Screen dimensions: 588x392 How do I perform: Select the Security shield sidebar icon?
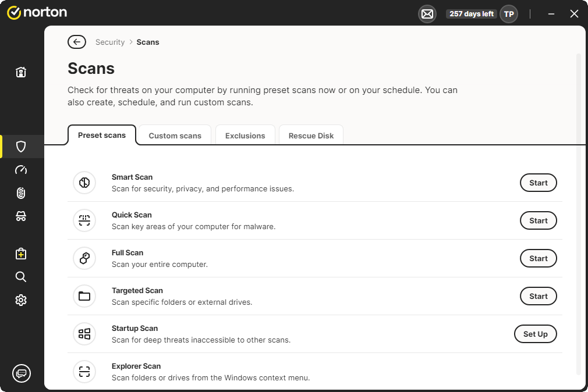[x=21, y=147]
